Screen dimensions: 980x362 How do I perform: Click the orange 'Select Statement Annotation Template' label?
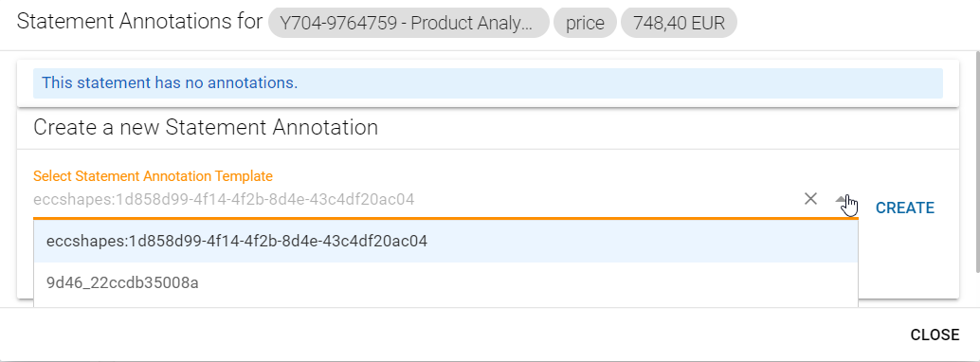pyautogui.click(x=154, y=175)
